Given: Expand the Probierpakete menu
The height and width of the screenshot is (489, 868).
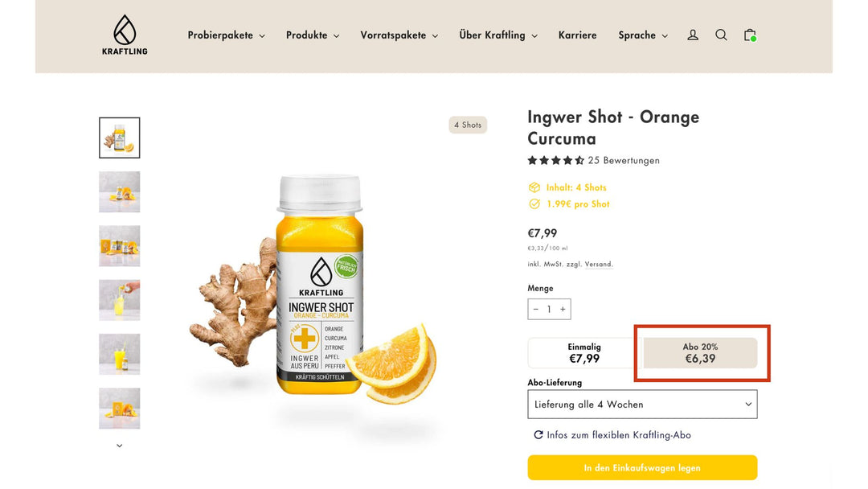Looking at the screenshot, I should click(x=226, y=35).
